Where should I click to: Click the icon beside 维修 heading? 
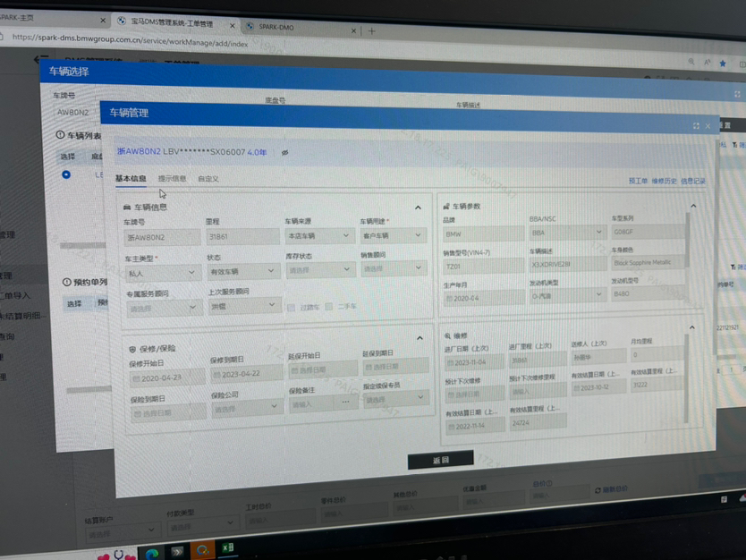[x=447, y=335]
